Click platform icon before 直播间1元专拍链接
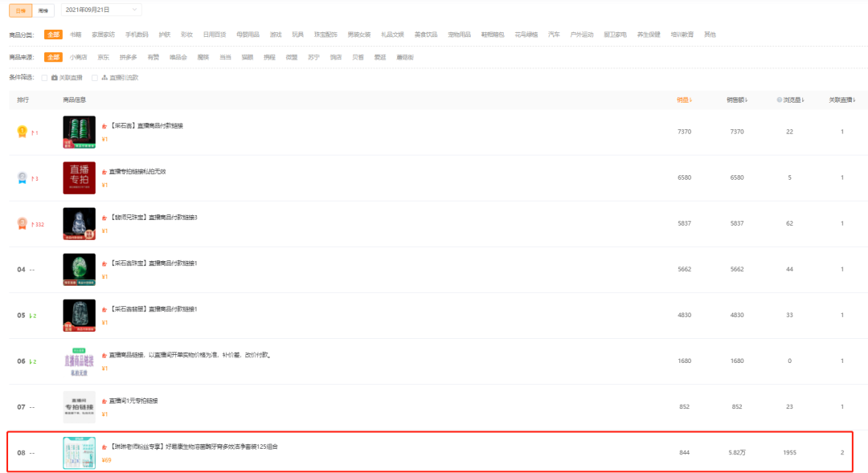This screenshot has width=868, height=473. 104,401
